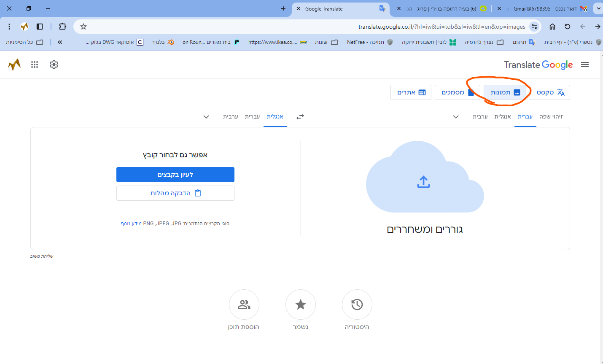Expand the source language list chevron
Image resolution: width=603 pixels, height=364 pixels.
coord(456,117)
